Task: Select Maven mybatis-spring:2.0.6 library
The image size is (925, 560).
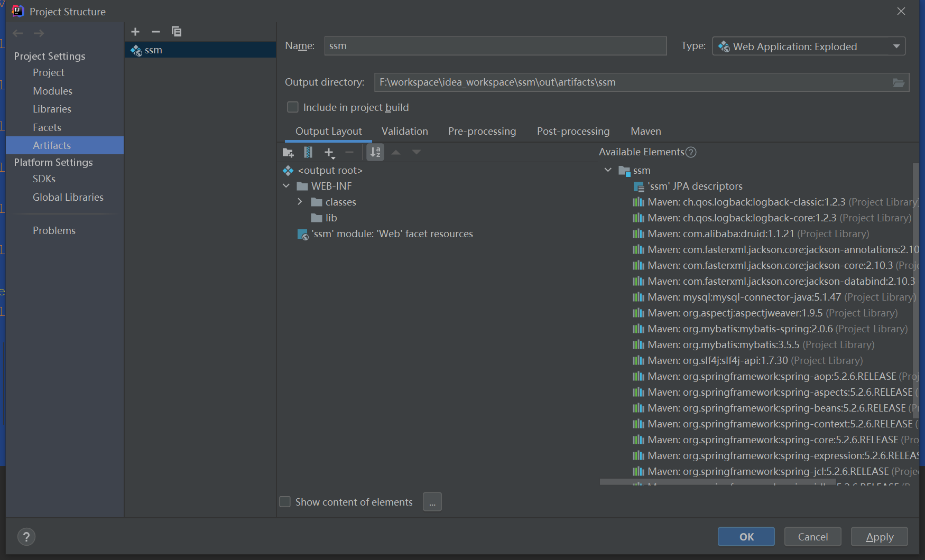Action: (x=770, y=329)
